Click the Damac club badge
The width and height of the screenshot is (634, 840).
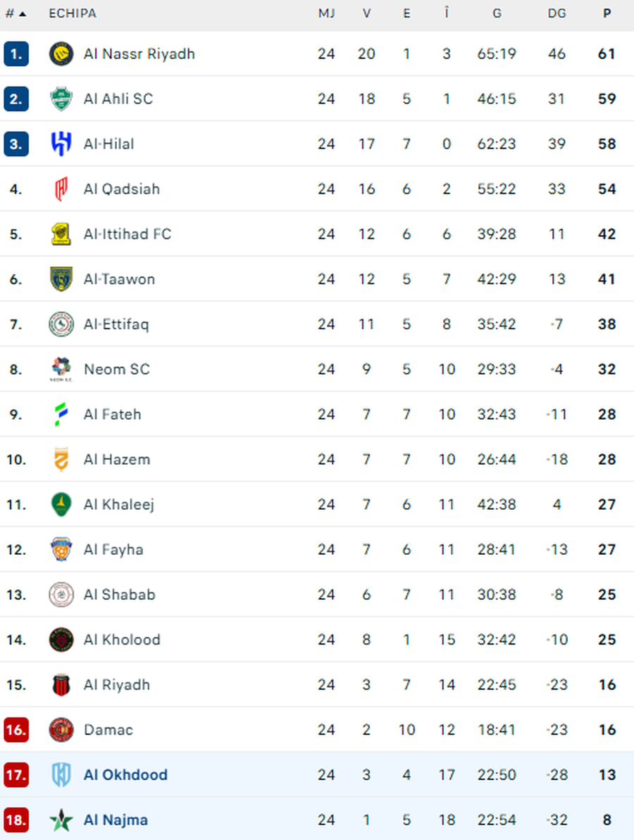(x=61, y=730)
